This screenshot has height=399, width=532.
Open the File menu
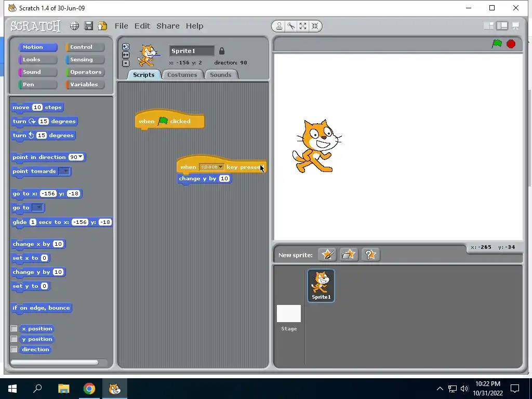point(122,26)
